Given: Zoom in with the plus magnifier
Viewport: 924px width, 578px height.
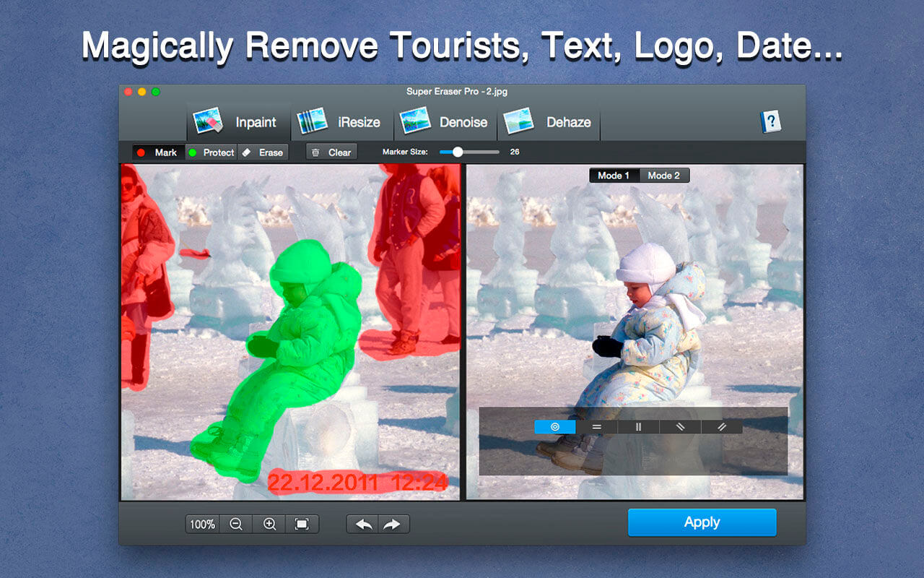Looking at the screenshot, I should point(269,525).
